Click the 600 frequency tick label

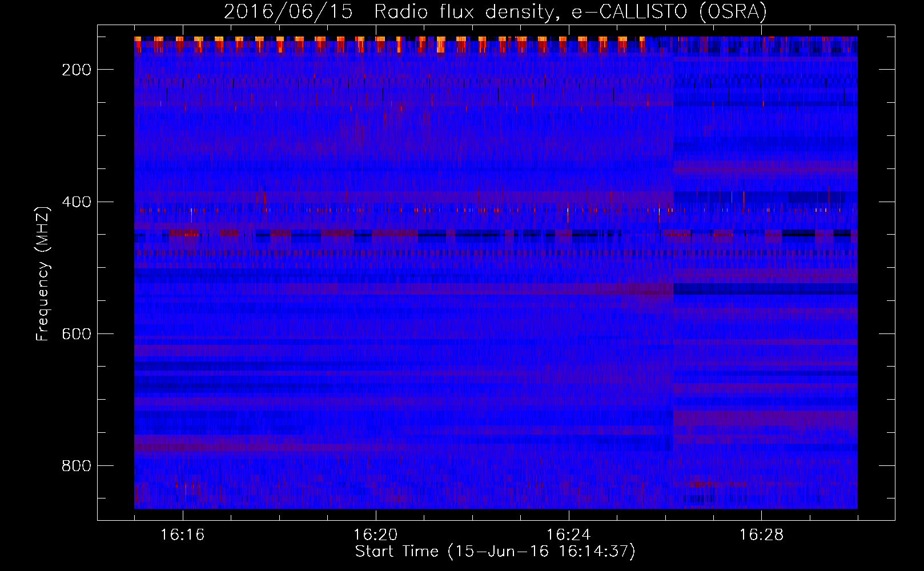click(x=77, y=334)
